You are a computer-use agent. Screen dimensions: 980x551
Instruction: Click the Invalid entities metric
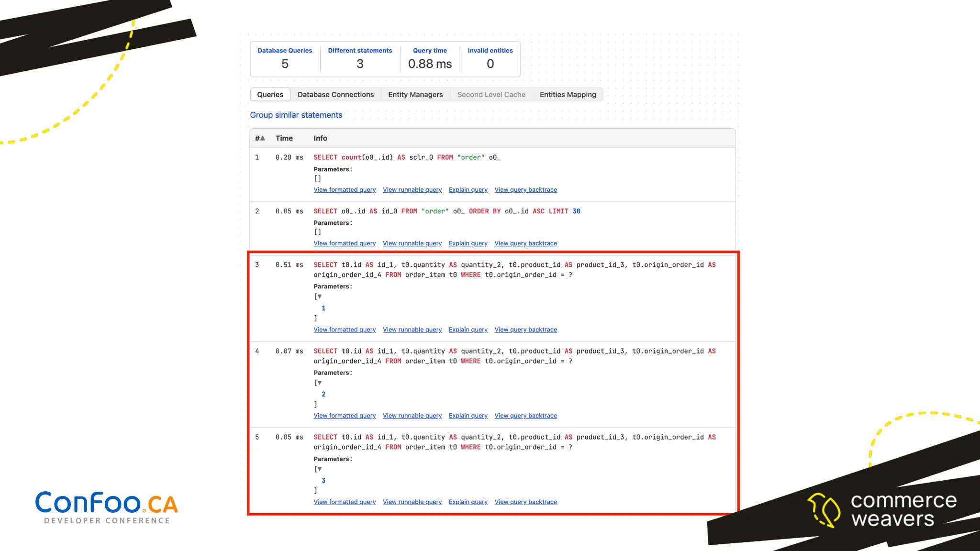pyautogui.click(x=490, y=58)
